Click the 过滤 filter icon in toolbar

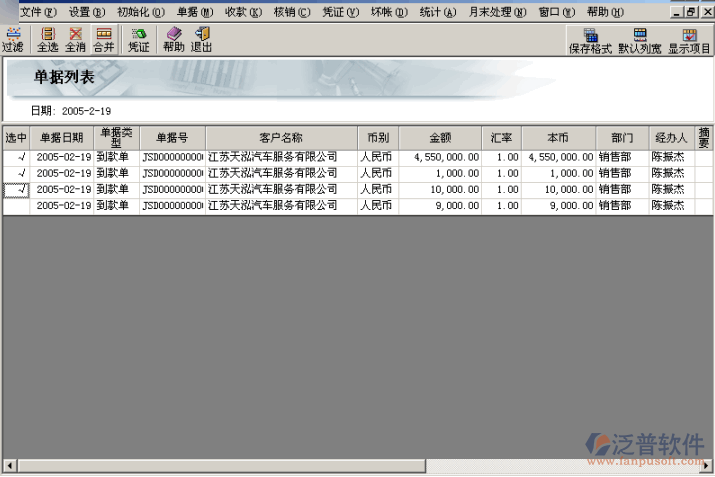[13, 40]
